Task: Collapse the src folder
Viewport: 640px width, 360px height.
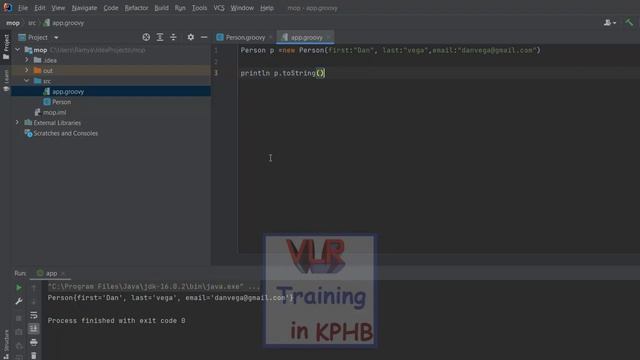Action: pyautogui.click(x=27, y=81)
